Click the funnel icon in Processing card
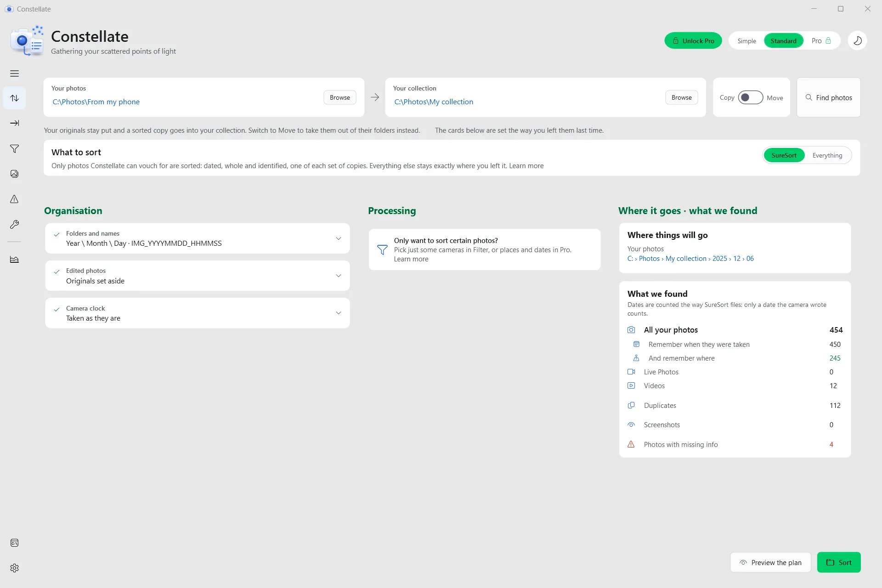This screenshot has width=882, height=588. (x=382, y=249)
